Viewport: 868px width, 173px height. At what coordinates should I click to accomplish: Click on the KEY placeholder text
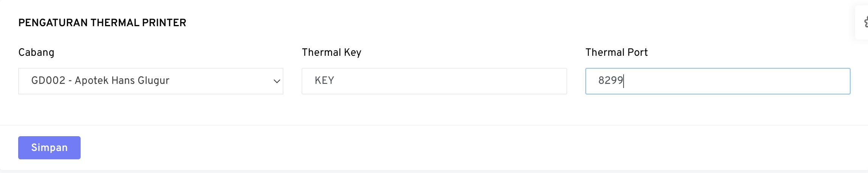point(324,81)
